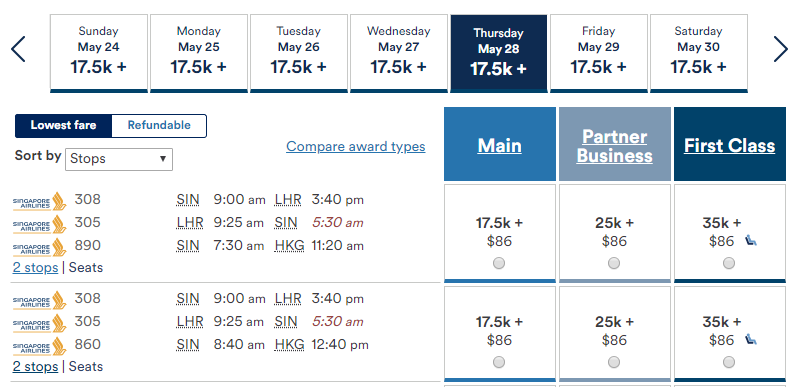Click seat icon in first First Class fare

pos(751,241)
